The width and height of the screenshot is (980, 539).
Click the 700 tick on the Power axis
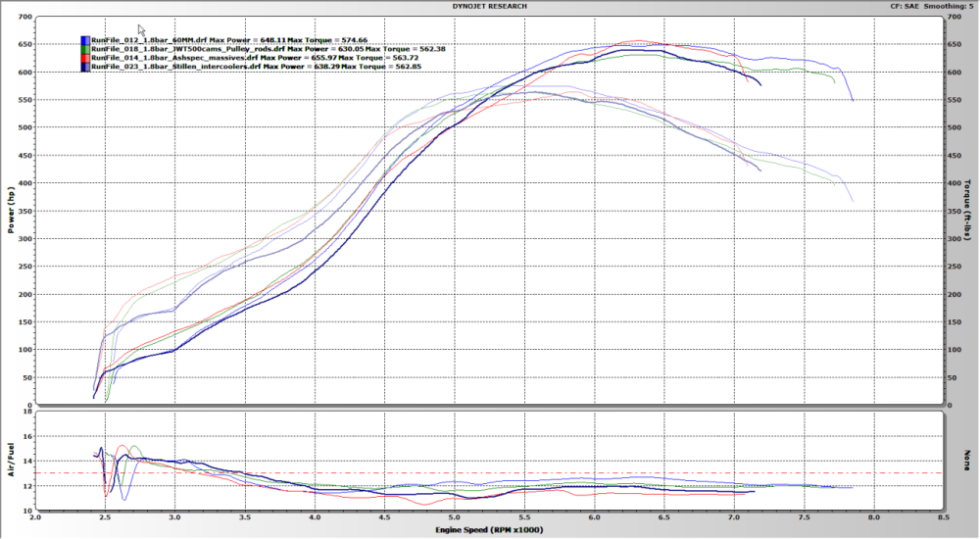pyautogui.click(x=23, y=18)
